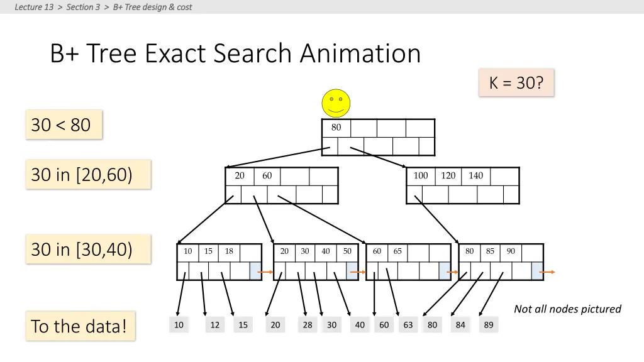
Task: Click key 30 in the second leaf node
Action: tap(305, 251)
